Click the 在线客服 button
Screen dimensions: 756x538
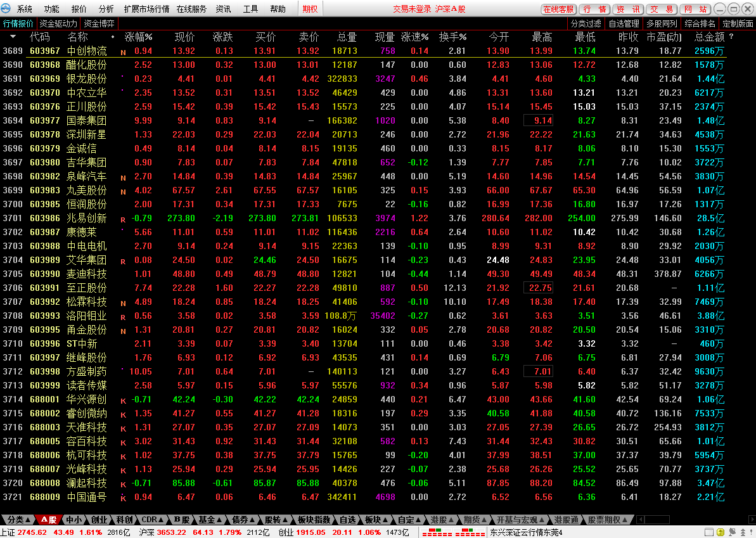(558, 9)
